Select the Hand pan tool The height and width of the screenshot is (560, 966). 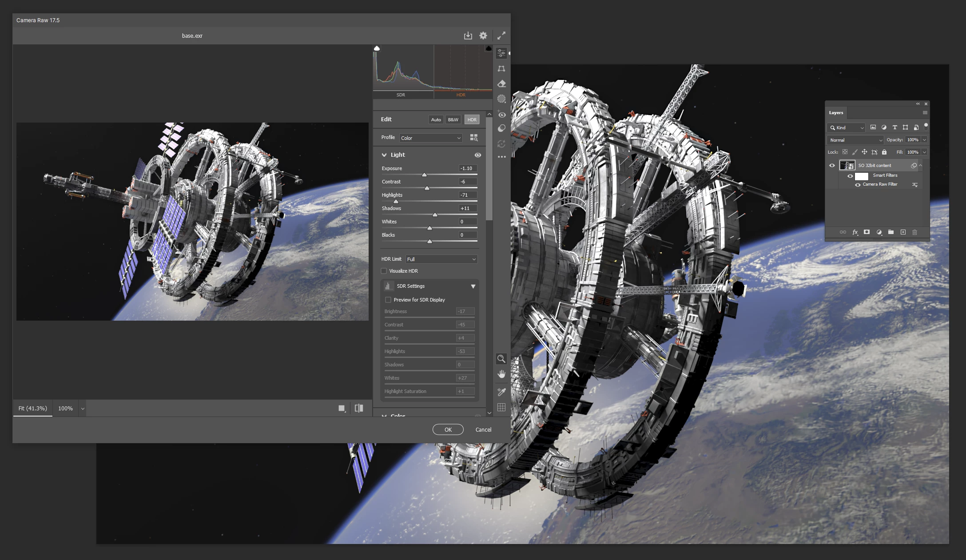pyautogui.click(x=501, y=374)
